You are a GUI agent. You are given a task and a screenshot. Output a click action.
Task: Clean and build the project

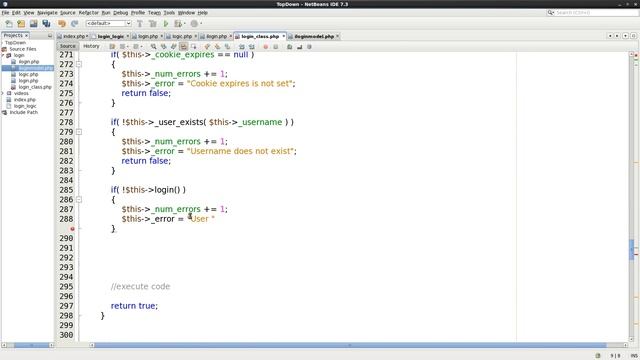[x=153, y=24]
